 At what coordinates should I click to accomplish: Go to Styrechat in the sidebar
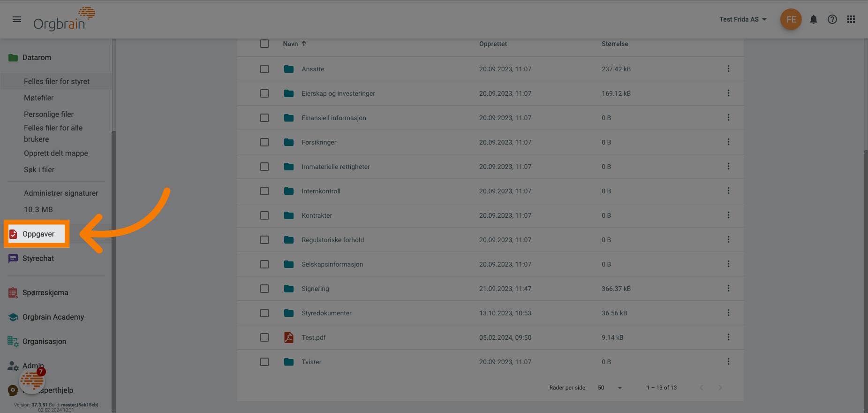[x=38, y=259]
